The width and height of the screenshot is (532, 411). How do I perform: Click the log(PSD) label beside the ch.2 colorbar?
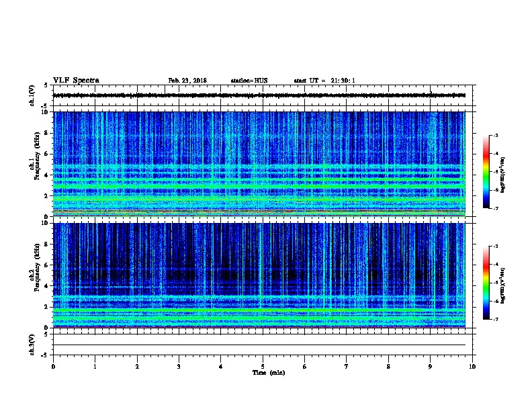[502, 286]
